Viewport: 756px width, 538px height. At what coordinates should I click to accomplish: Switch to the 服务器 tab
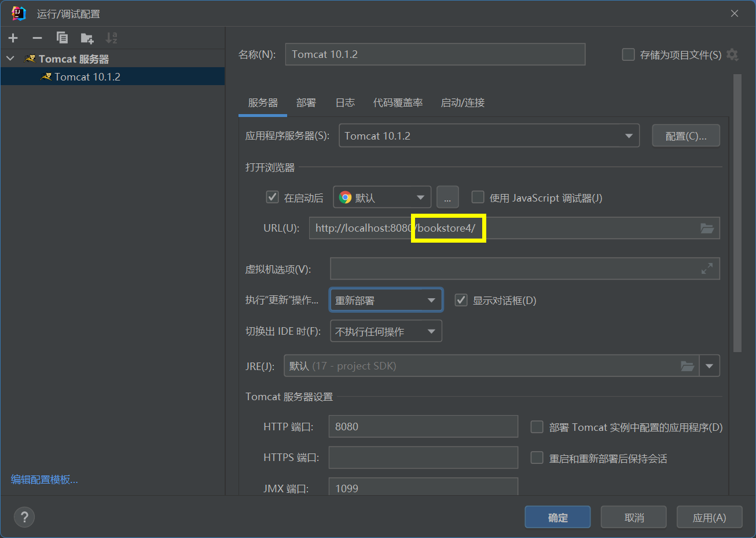coord(263,103)
